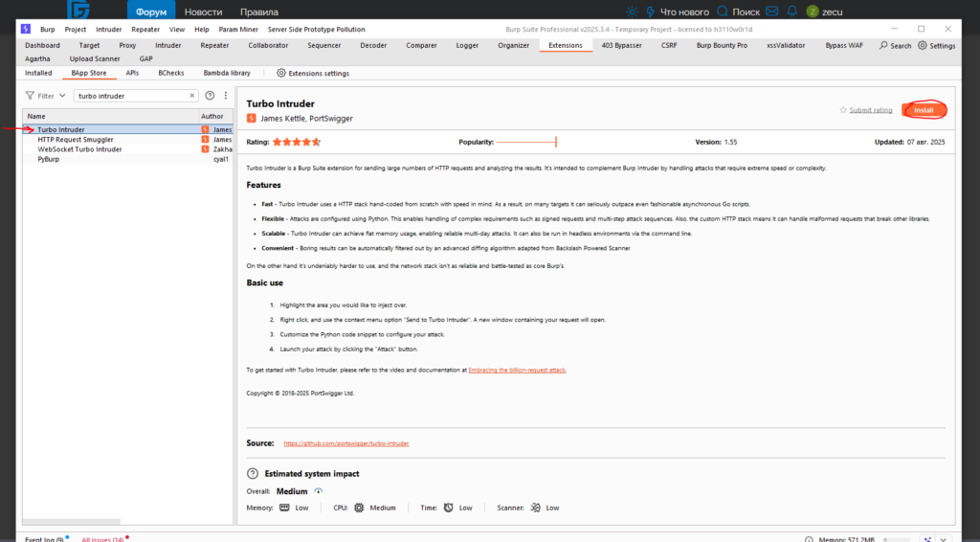
Task: Open the Burp menu
Action: pos(48,30)
